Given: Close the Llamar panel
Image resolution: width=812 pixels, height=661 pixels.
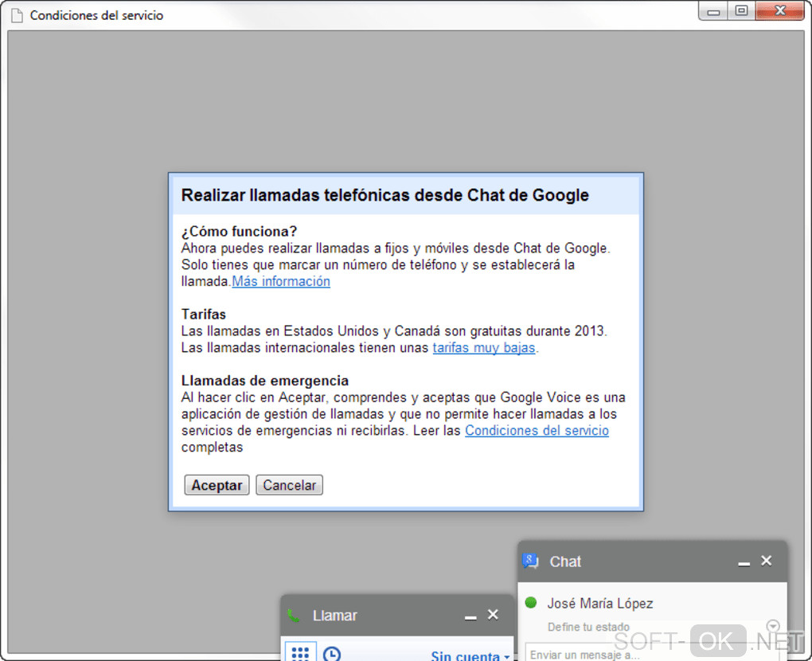Looking at the screenshot, I should click(493, 615).
